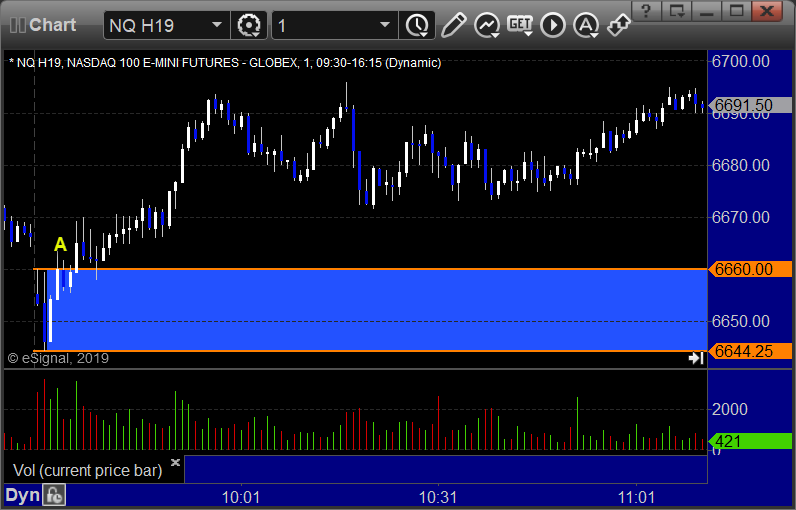Select the 6644.25 orange price label

pyautogui.click(x=750, y=351)
